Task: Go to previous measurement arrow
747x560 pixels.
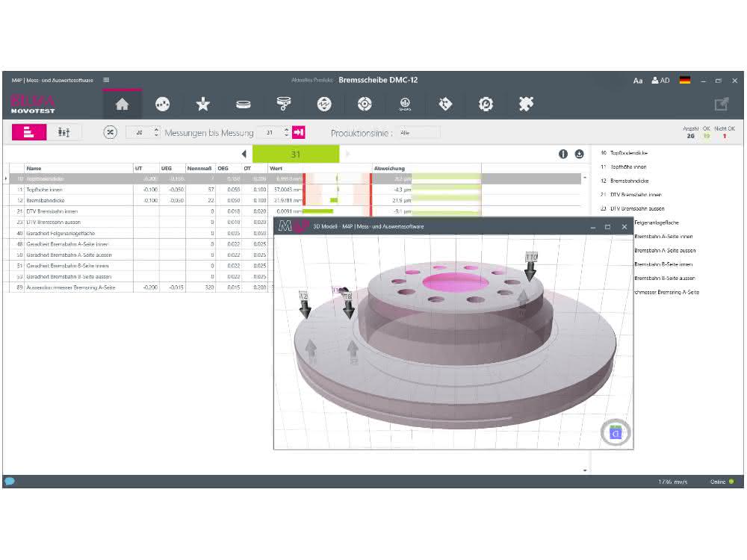Action: [x=244, y=154]
